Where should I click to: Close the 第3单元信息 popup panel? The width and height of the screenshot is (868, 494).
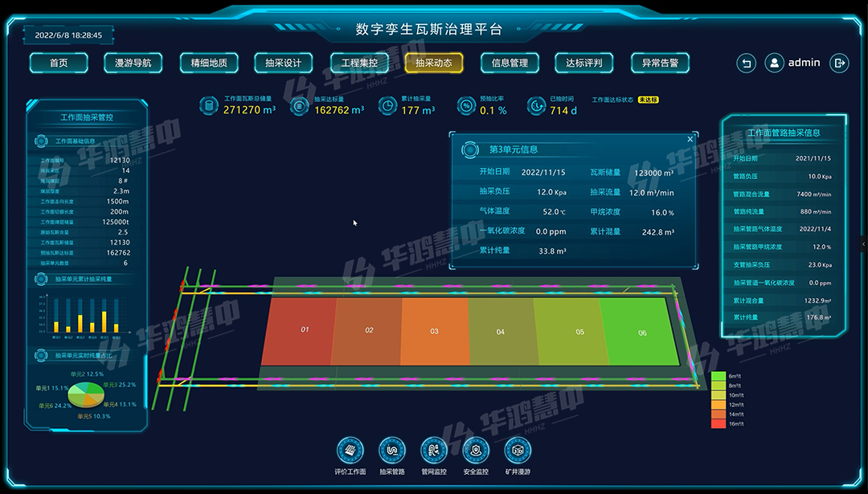pos(690,140)
